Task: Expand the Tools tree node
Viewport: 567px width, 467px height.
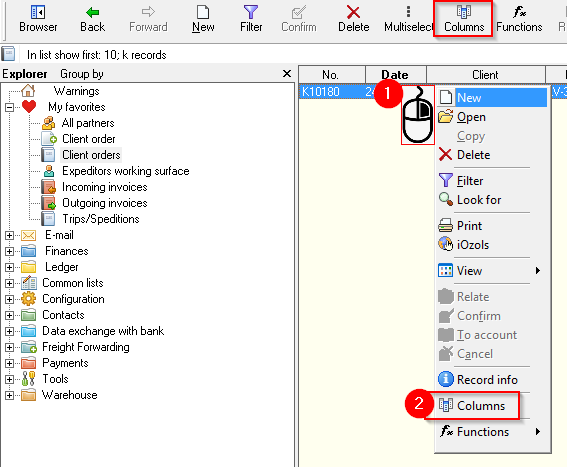Action: (10, 379)
